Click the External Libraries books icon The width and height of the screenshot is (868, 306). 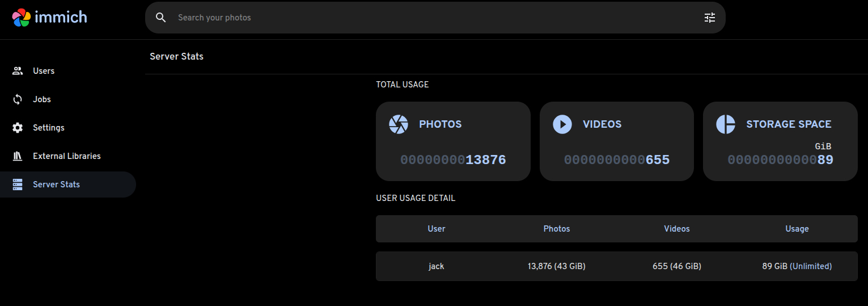18,156
